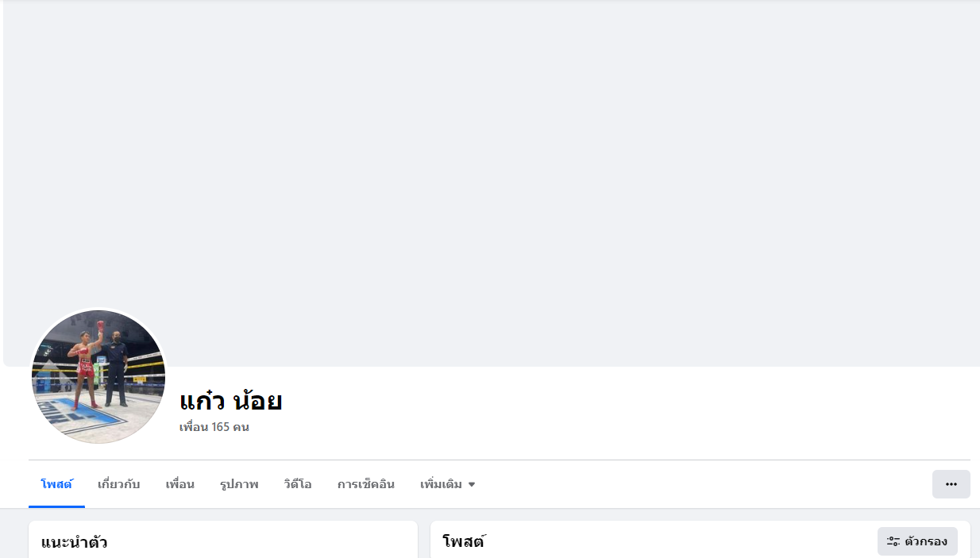Viewport: 980px width, 558px height.
Task: Click the down arrow next to เพิ่มเติม
Action: (472, 484)
